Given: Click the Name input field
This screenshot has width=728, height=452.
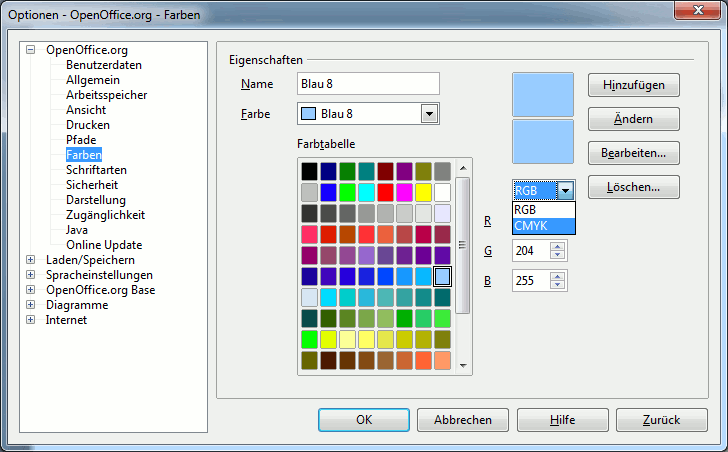Looking at the screenshot, I should pyautogui.click(x=368, y=84).
